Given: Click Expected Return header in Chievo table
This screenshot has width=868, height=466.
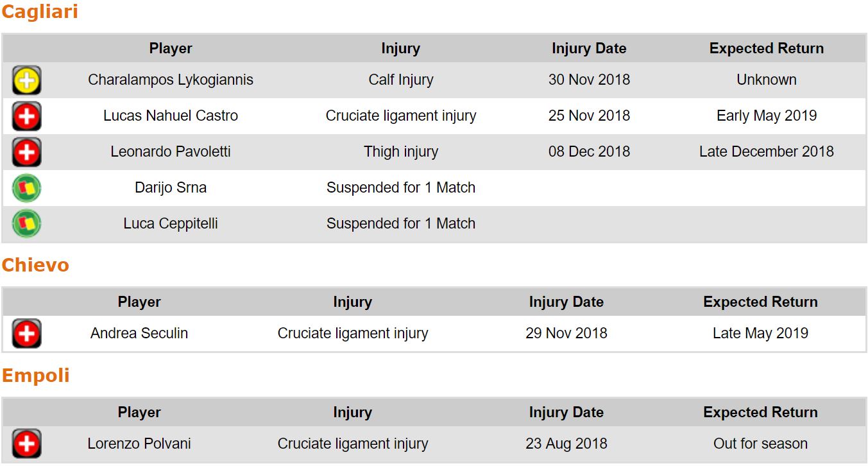Looking at the screenshot, I should pyautogui.click(x=760, y=302).
